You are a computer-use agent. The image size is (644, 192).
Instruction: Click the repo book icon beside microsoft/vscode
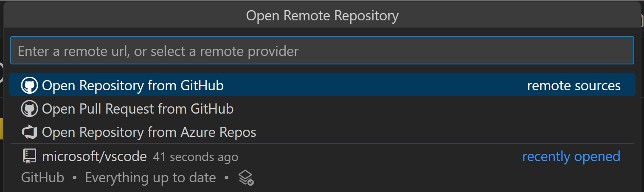coord(29,157)
